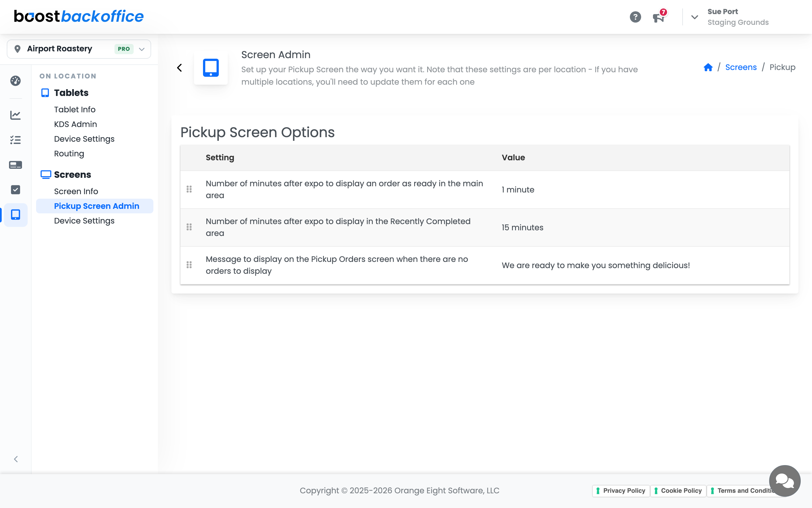Click the '15 minutes' value

coord(522,227)
